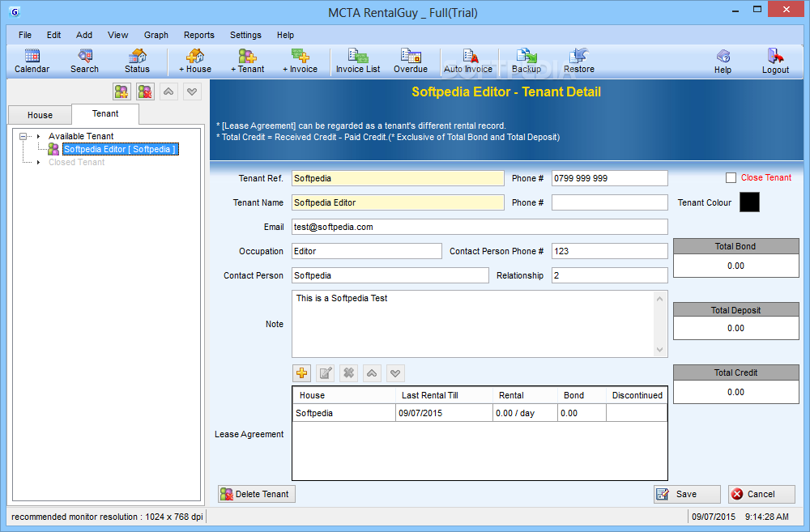Delete the selected lease agreement (X icon)
This screenshot has height=532, width=810.
pyautogui.click(x=348, y=373)
